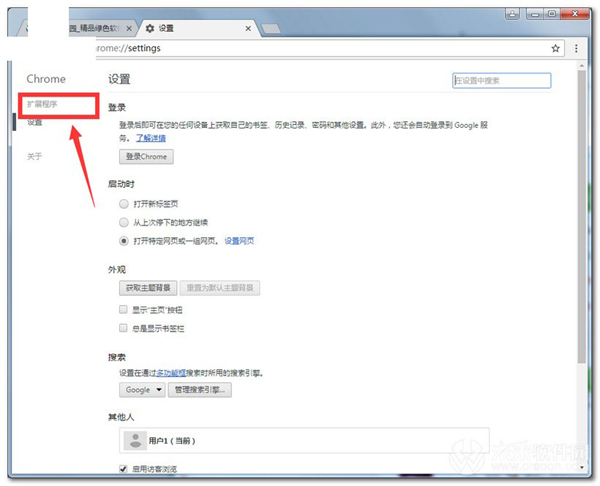Click the 获取主题背景 button
This screenshot has height=486, width=600.
pos(148,288)
